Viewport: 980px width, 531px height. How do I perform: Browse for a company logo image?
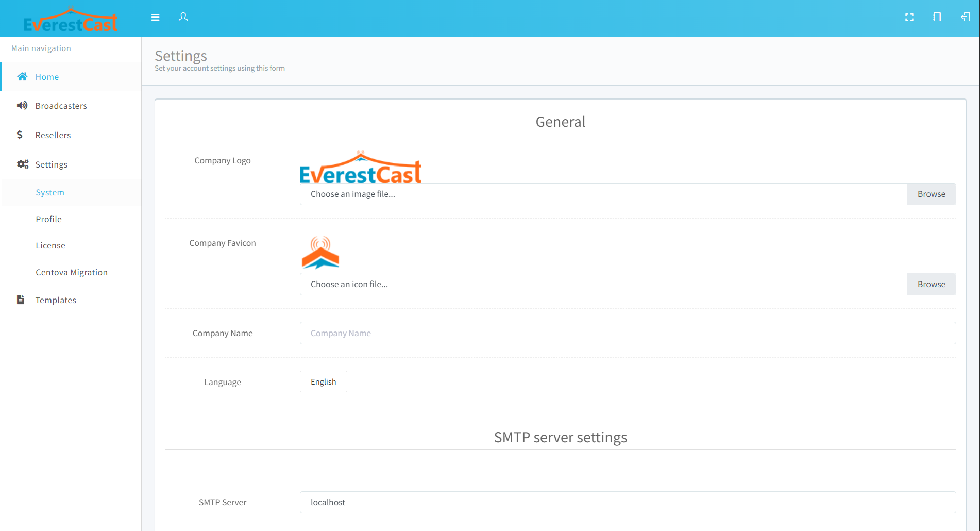click(931, 194)
